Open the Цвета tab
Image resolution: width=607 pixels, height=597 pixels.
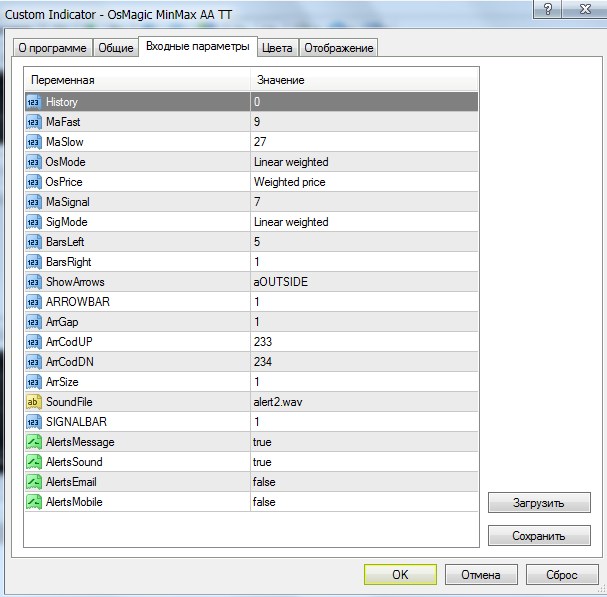pos(277,48)
